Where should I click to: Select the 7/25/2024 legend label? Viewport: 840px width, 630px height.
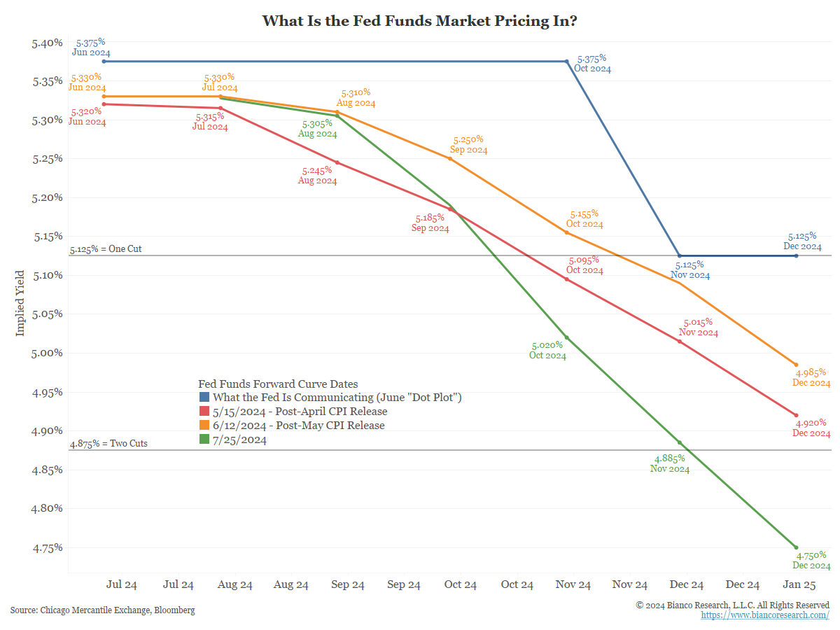click(x=239, y=440)
